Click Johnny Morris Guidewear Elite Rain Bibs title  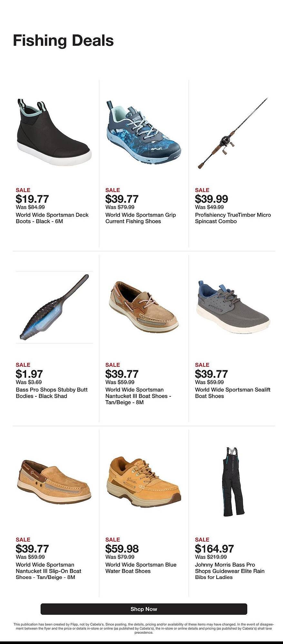coord(229,571)
